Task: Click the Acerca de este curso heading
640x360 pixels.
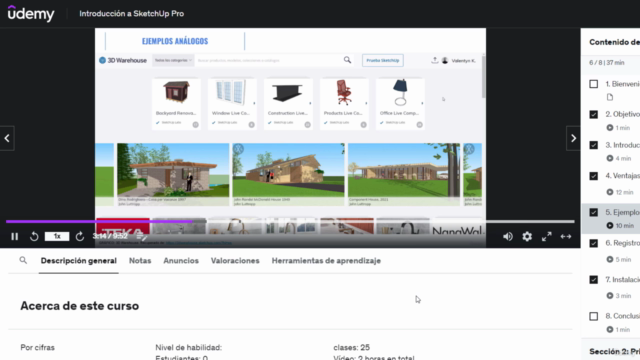Action: click(80, 306)
